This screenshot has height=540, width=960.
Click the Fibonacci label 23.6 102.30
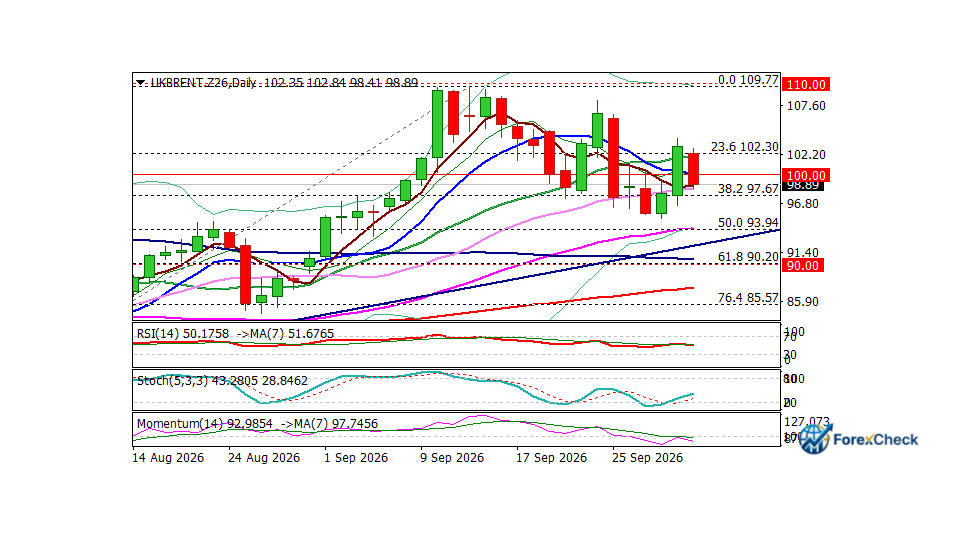744,147
